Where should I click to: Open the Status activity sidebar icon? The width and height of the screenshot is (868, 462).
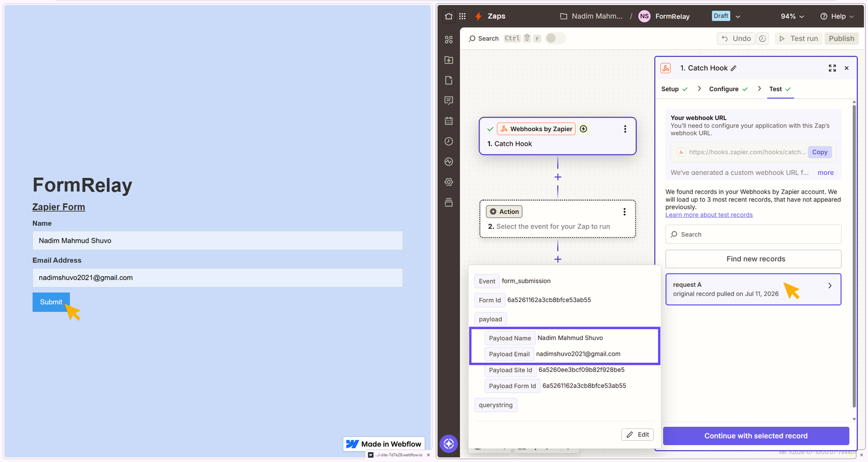[x=449, y=162]
